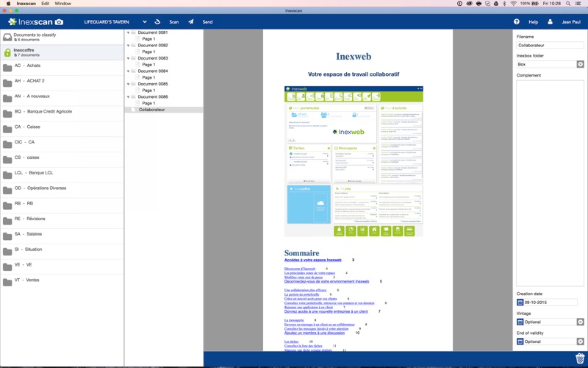Select the Collaborateur document row
Viewport: 588px width, 368px height.
(164, 110)
